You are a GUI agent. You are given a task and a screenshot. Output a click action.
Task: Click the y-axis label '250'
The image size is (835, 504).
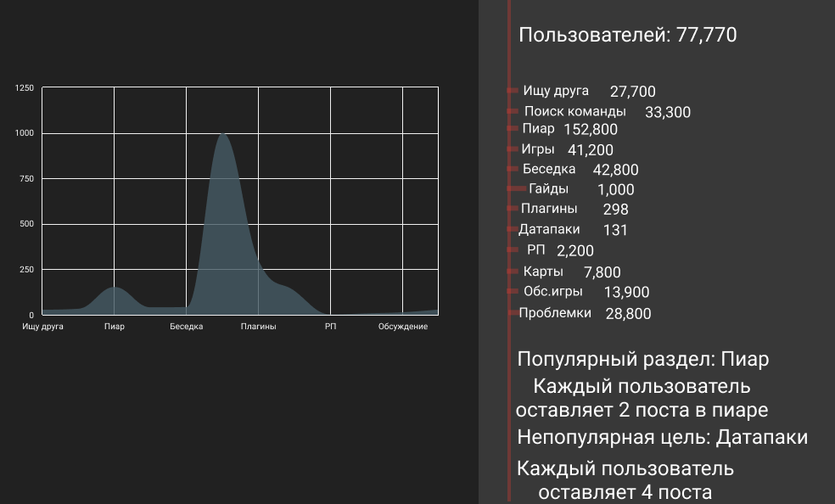point(26,270)
